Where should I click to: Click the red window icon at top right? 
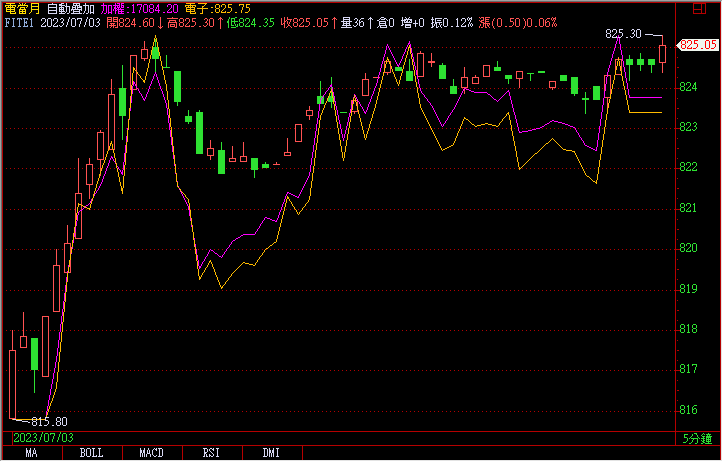coord(699,8)
